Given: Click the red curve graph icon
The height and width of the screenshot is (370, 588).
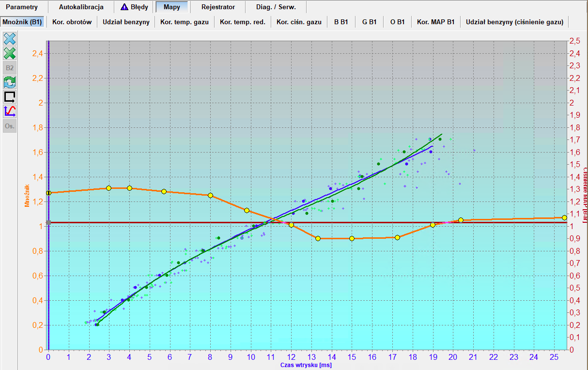Looking at the screenshot, I should click(x=10, y=111).
